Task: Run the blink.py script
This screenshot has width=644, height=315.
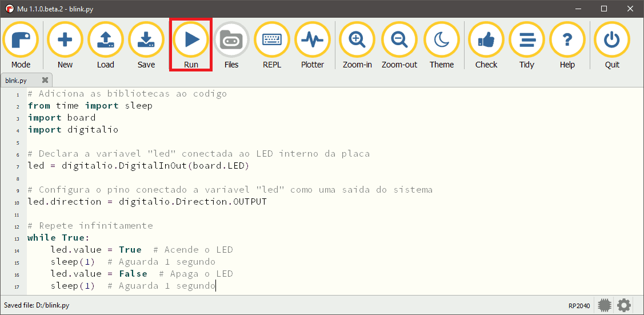Action: 191,45
